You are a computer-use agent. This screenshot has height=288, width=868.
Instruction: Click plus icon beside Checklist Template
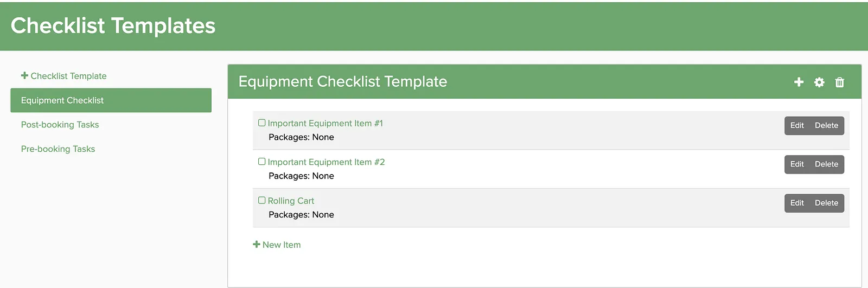tap(24, 75)
